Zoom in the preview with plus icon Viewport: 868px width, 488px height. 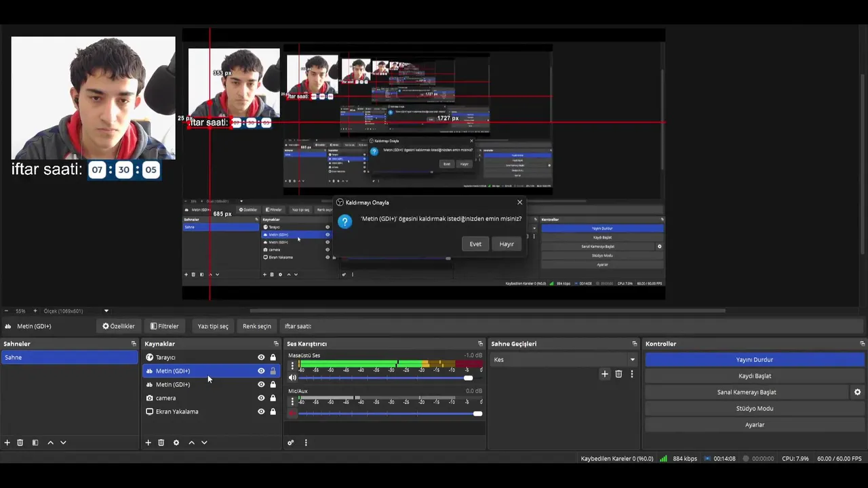point(35,311)
